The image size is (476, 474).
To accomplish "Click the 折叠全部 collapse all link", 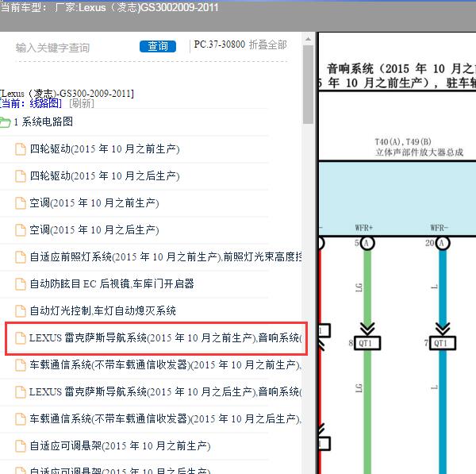I will (268, 44).
